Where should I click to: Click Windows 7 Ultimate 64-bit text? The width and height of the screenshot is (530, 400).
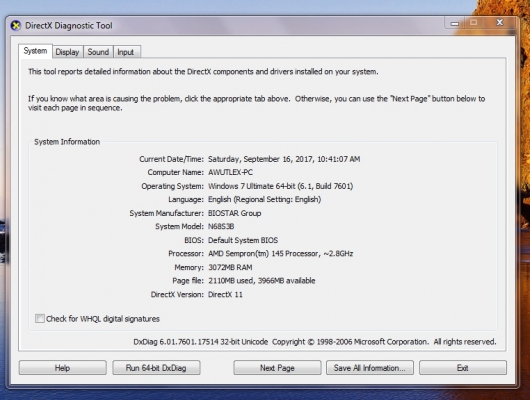(x=281, y=186)
